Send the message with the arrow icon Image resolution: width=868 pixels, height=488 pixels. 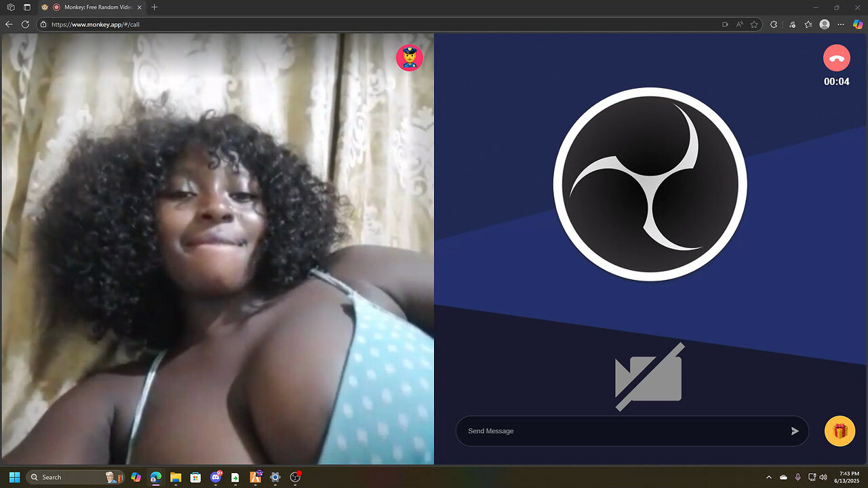coord(795,431)
